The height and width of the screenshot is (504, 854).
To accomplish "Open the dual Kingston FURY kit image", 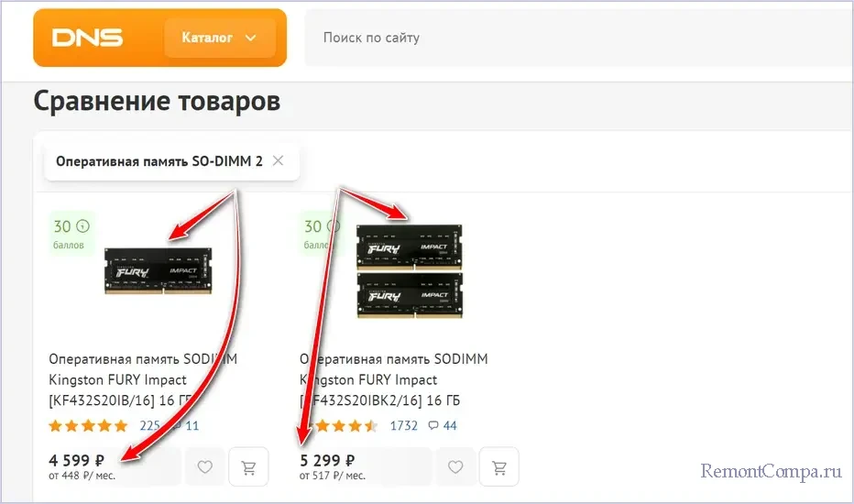I will 410,271.
